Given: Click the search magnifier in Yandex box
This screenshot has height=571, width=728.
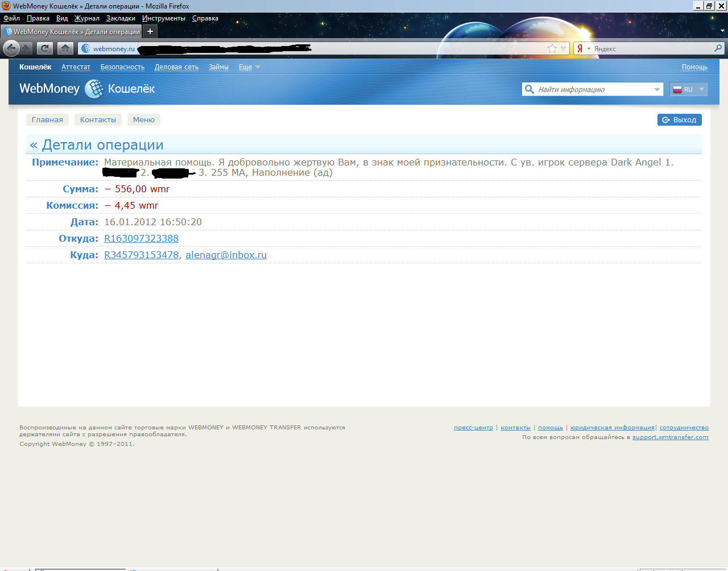Looking at the screenshot, I should (x=718, y=48).
